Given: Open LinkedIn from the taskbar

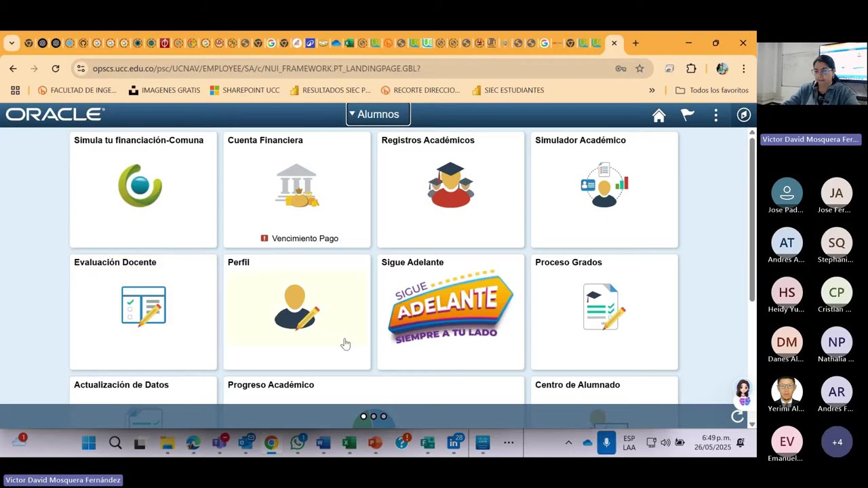Looking at the screenshot, I should click(x=454, y=443).
